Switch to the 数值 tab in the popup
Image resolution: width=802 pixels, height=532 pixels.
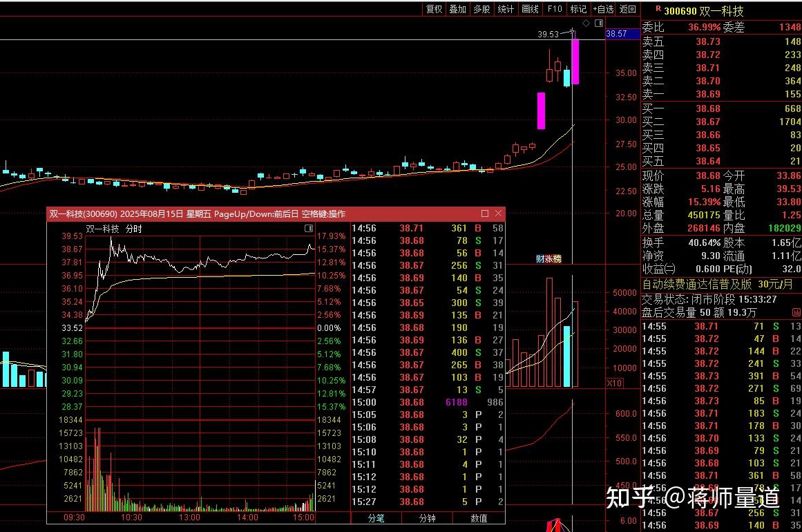click(479, 518)
